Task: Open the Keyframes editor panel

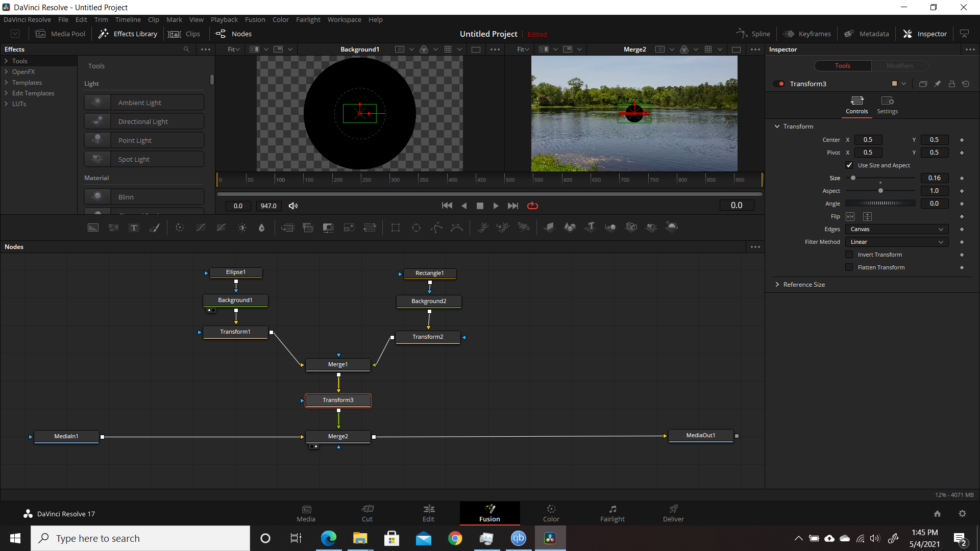Action: coord(807,34)
